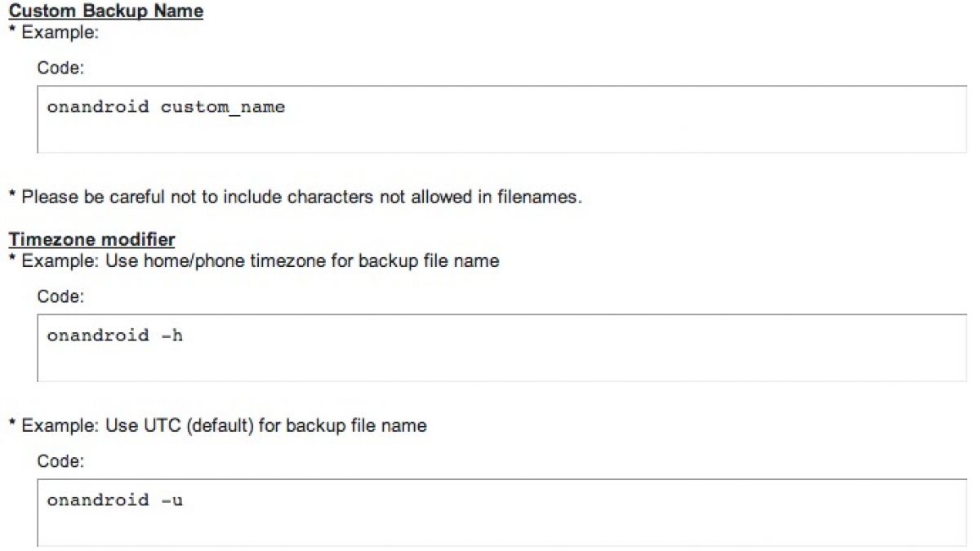Click the Timezone modifier heading
Viewport: 980px width, 551px height.
(91, 240)
